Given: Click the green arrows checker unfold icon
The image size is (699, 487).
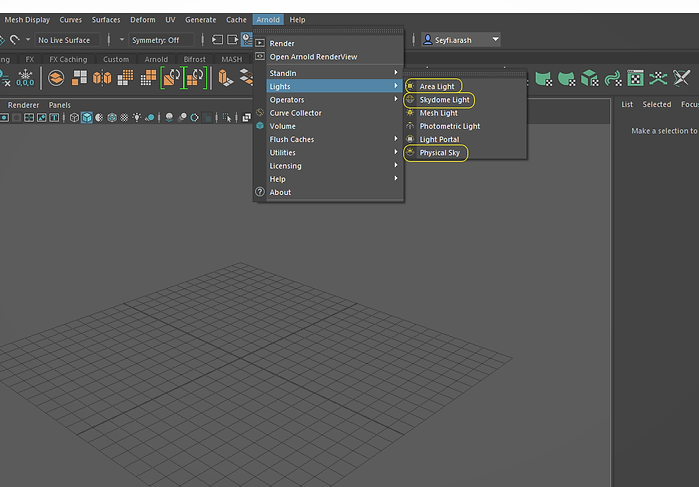Looking at the screenshot, I should pyautogui.click(x=658, y=78).
